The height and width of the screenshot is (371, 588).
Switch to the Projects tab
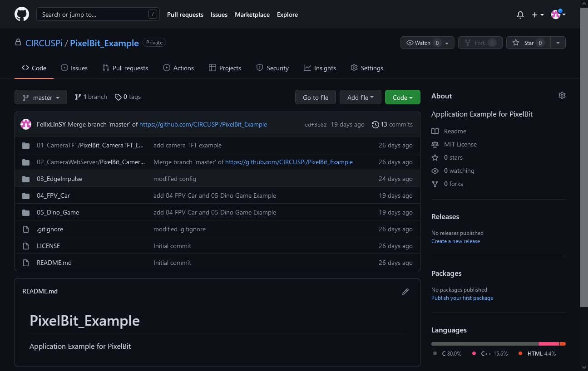click(x=225, y=68)
